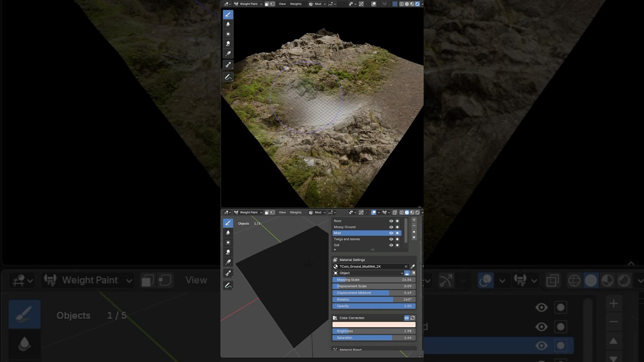Toggle X-ray in bottom viewport header
This screenshot has height=362, width=644.
click(394, 212)
